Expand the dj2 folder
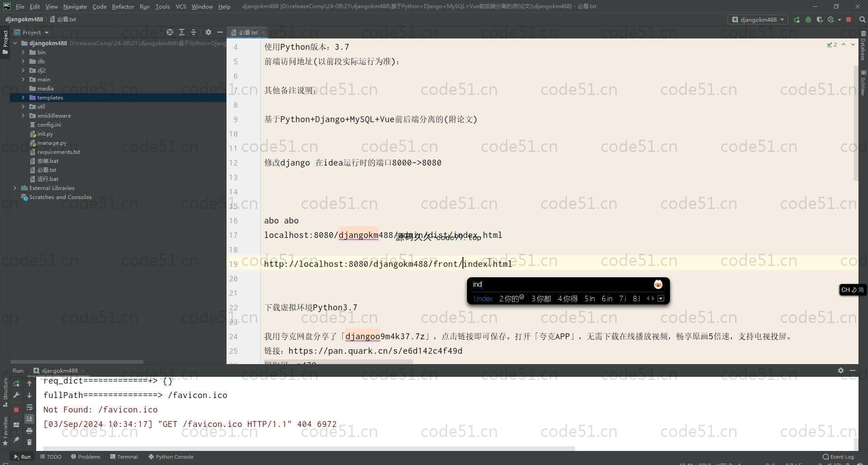The height and width of the screenshot is (465, 868). click(23, 70)
